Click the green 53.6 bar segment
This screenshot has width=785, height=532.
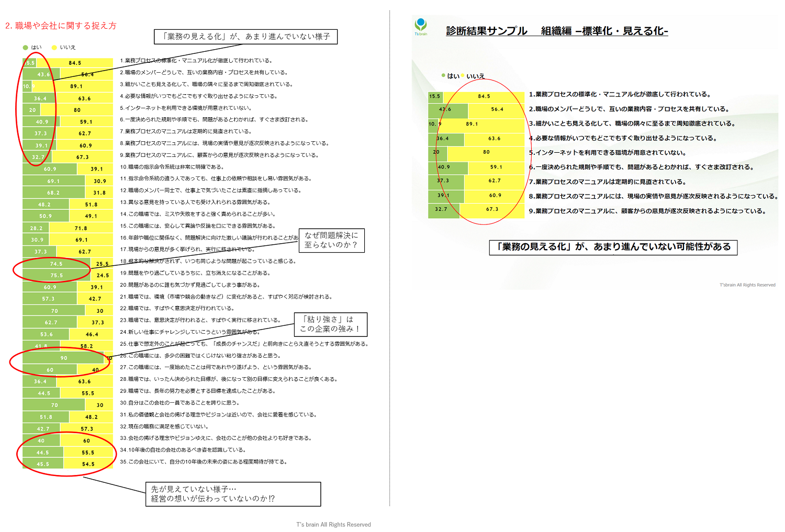(x=47, y=334)
